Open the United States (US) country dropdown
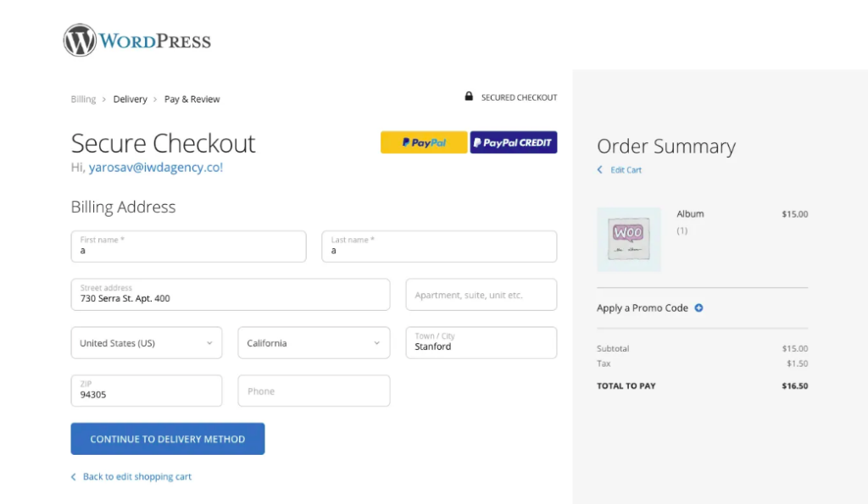 [147, 342]
